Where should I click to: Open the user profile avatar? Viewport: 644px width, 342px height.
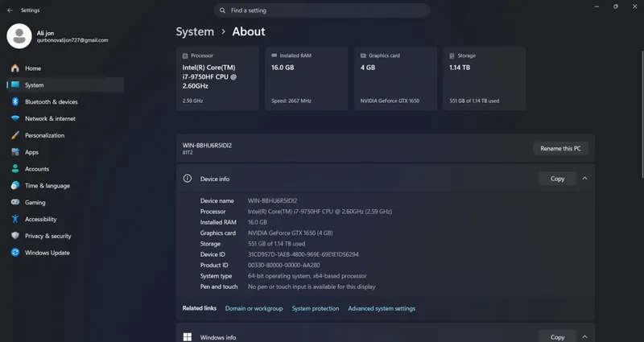(x=19, y=36)
